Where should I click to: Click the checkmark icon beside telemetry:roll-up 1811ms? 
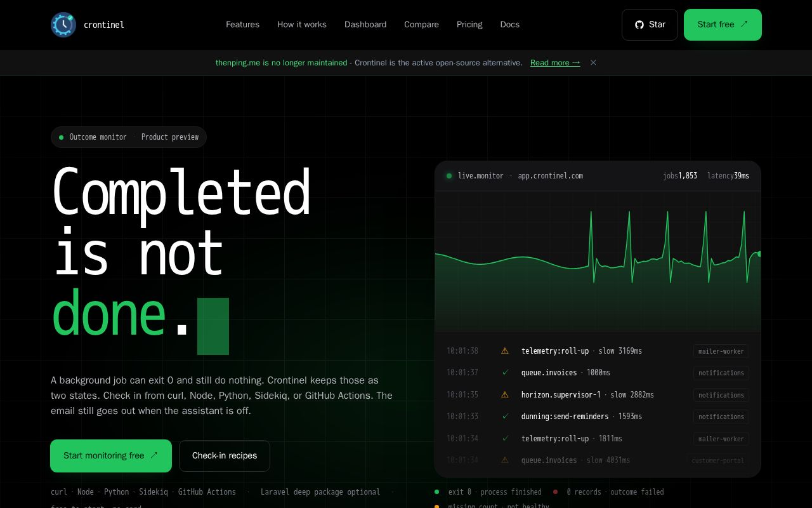506,438
